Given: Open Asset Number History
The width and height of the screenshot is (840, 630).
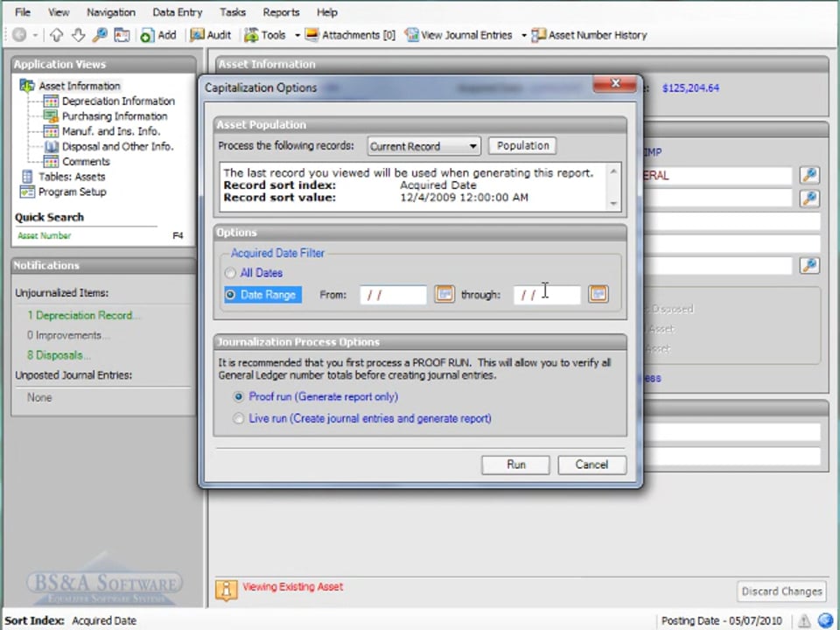Looking at the screenshot, I should pyautogui.click(x=589, y=35).
